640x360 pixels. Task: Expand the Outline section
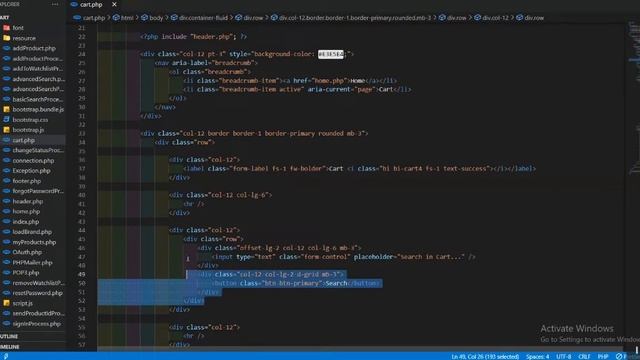tap(33, 336)
